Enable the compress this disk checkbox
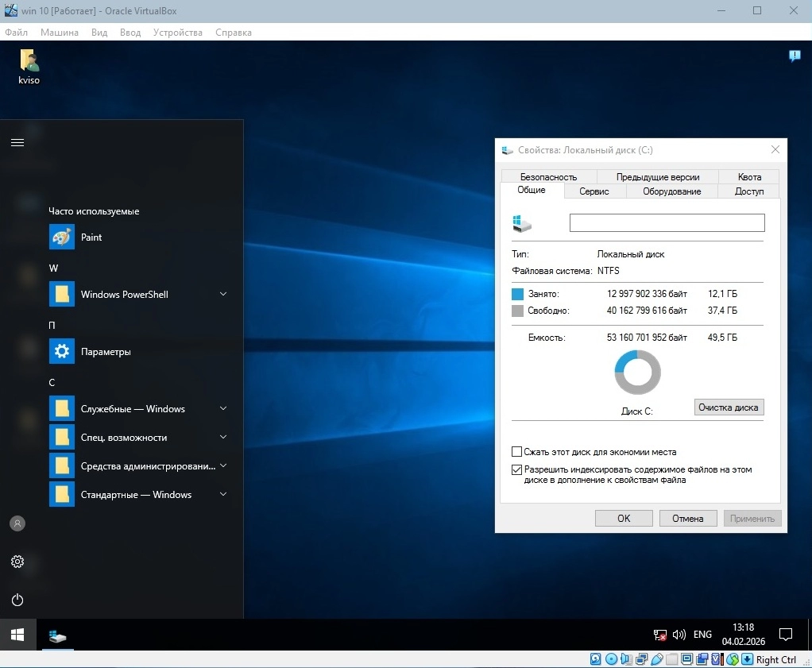The width and height of the screenshot is (812, 668). click(517, 452)
